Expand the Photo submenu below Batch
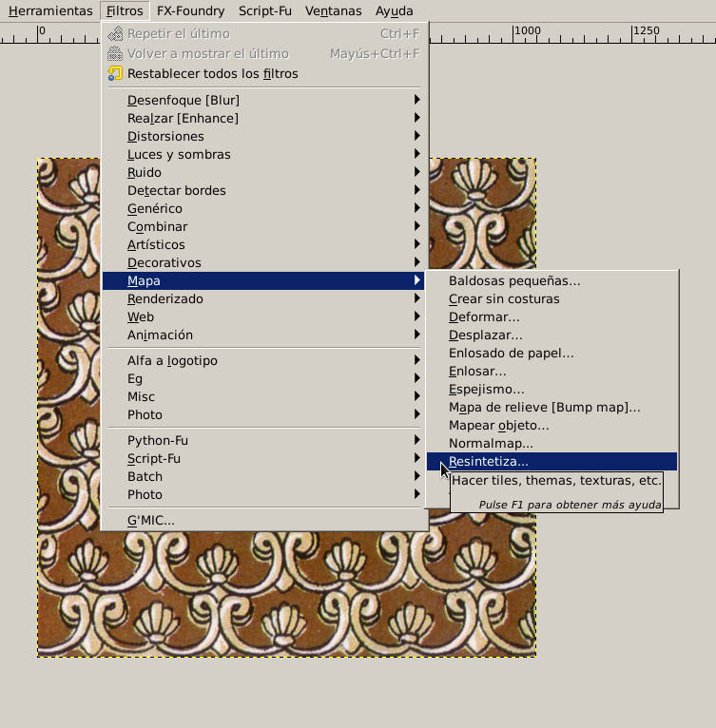Image resolution: width=716 pixels, height=728 pixels. [x=263, y=494]
